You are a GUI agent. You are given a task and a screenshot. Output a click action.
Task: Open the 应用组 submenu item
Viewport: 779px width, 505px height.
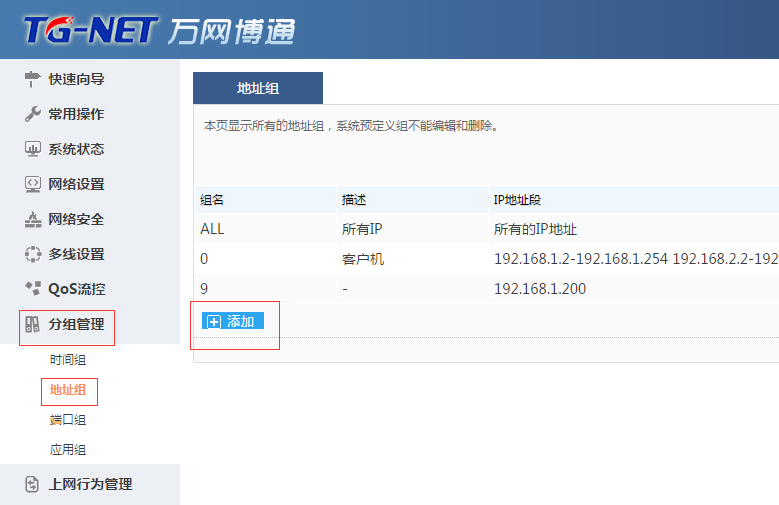(x=68, y=450)
